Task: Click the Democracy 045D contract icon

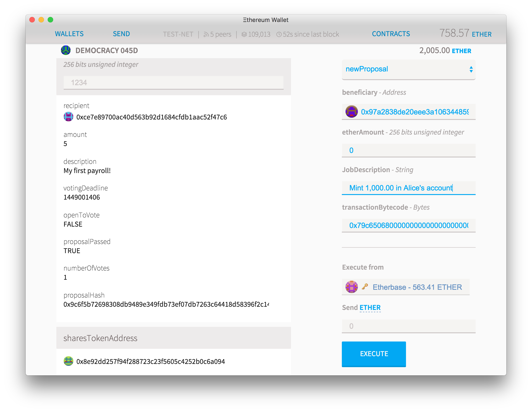Action: pyautogui.click(x=66, y=51)
